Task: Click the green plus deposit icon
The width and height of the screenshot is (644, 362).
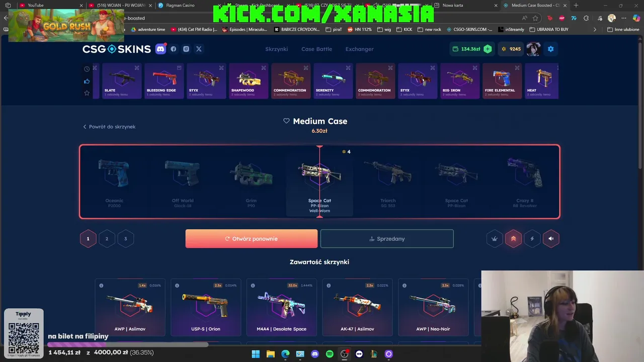Action: (x=488, y=49)
